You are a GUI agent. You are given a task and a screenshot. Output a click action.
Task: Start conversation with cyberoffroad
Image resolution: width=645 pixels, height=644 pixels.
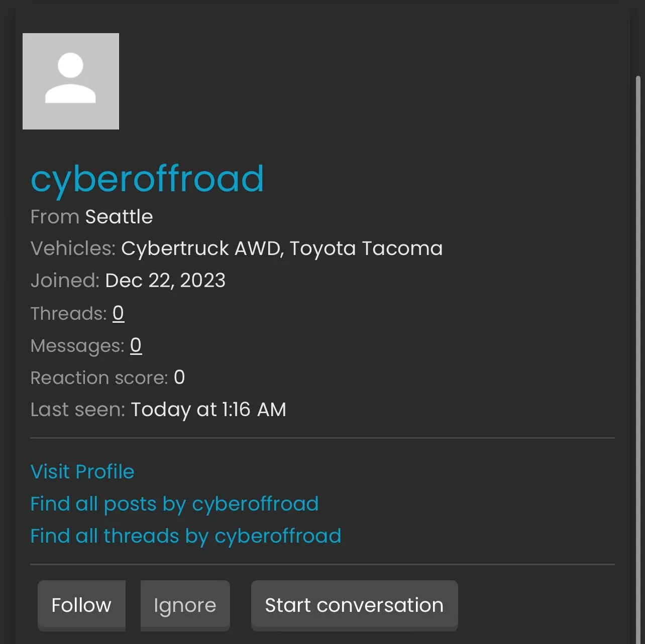pyautogui.click(x=354, y=605)
